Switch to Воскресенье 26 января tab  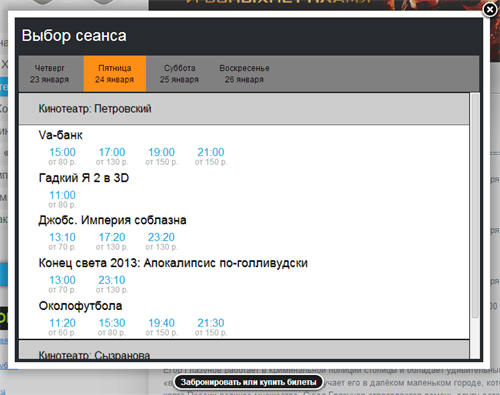pos(244,74)
